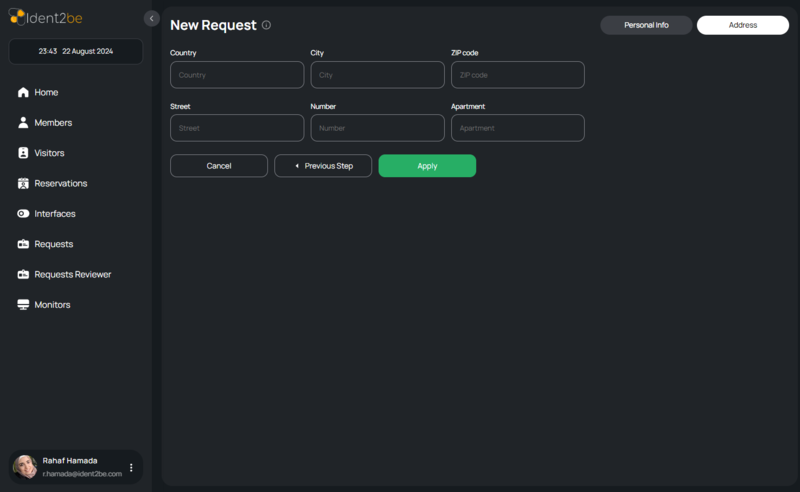Focus the Country input field
The height and width of the screenshot is (492, 800).
click(237, 75)
